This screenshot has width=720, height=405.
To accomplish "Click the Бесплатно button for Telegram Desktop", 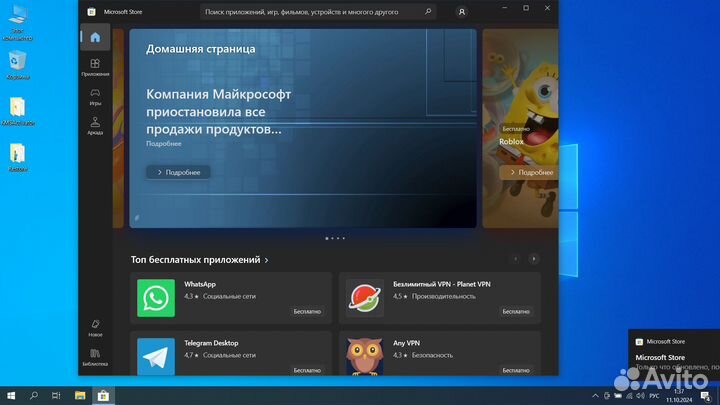I will coord(307,370).
